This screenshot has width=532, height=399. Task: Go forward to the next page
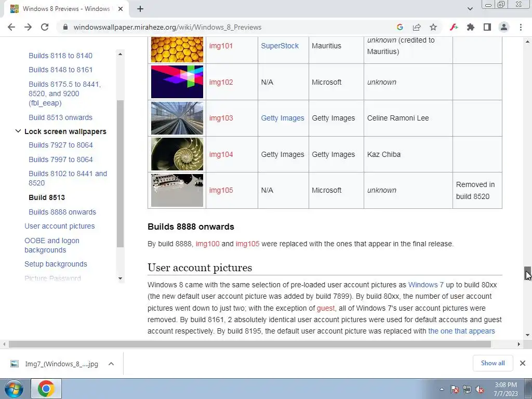point(28,27)
